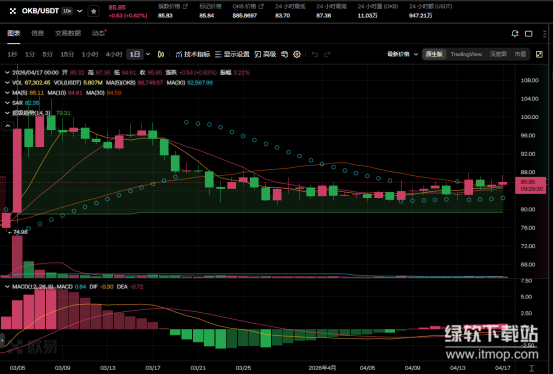Screen dimensions: 553x374
Task: Click the layout window icon near bell
Action: click(528, 34)
